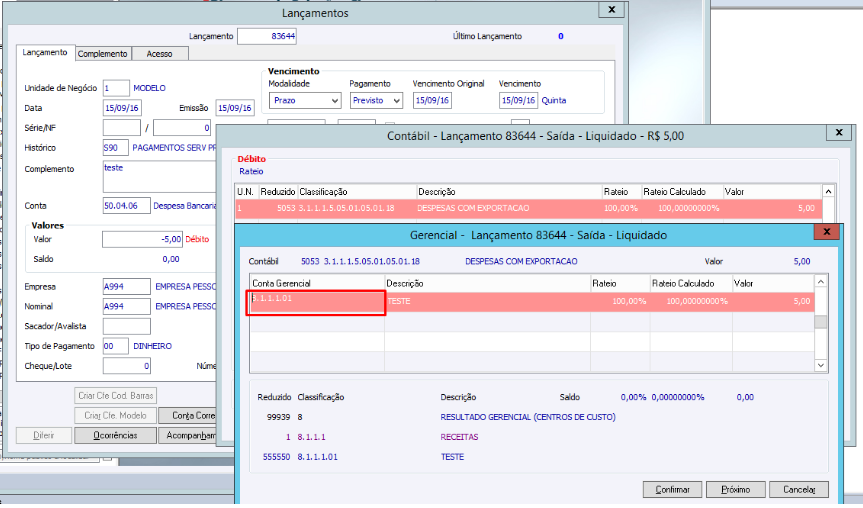Open Ocorrências from the bottom buttons
Image resolution: width=863 pixels, height=508 pixels.
116,436
